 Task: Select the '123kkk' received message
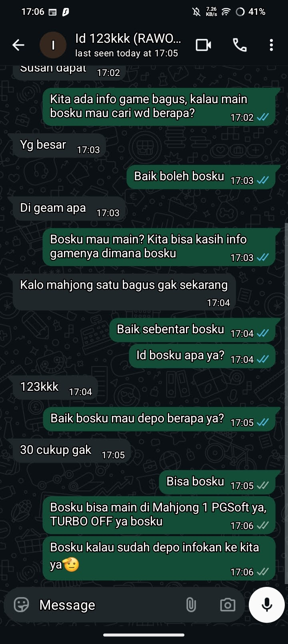pyautogui.click(x=56, y=388)
